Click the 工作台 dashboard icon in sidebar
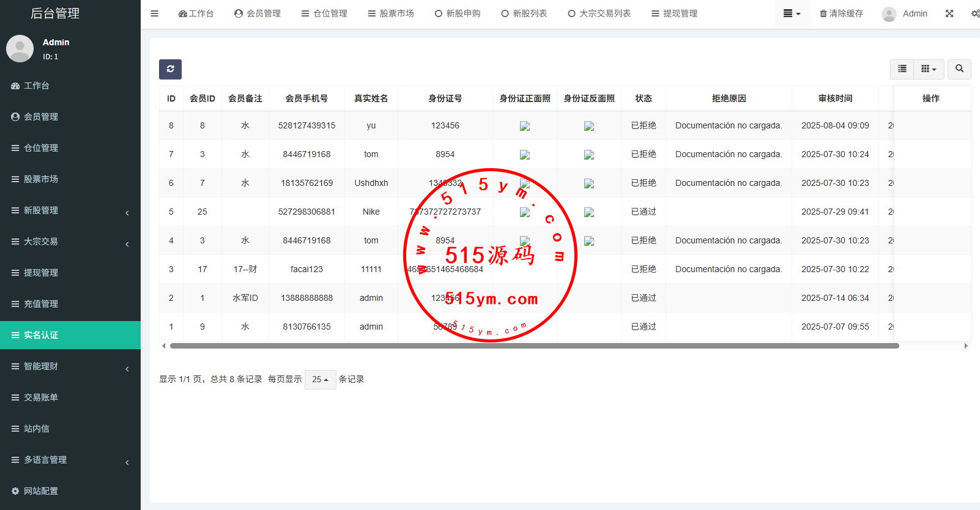980x510 pixels. pyautogui.click(x=16, y=86)
